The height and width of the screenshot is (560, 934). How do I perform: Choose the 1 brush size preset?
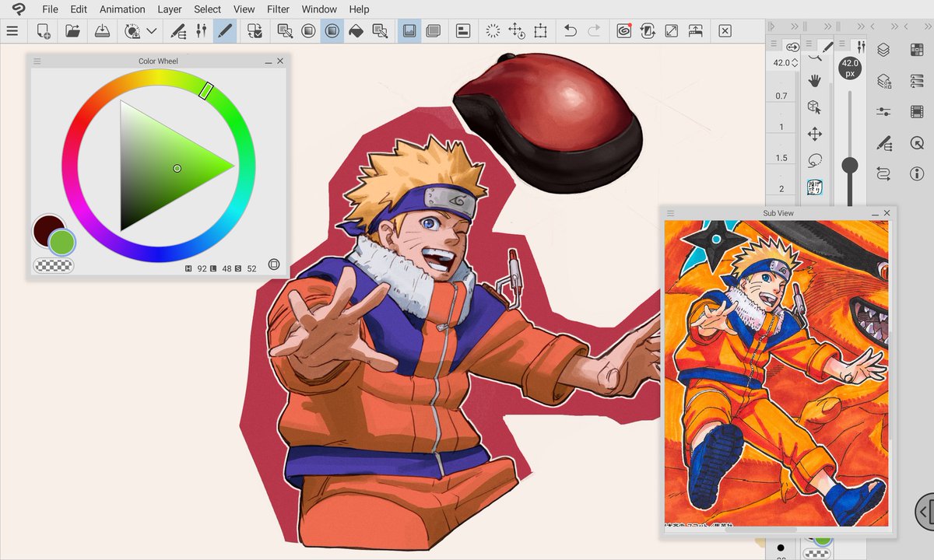781,127
